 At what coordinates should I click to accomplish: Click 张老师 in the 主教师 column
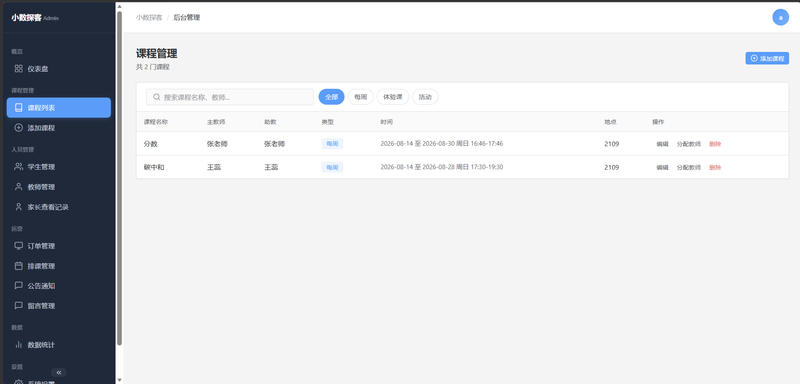coord(217,144)
